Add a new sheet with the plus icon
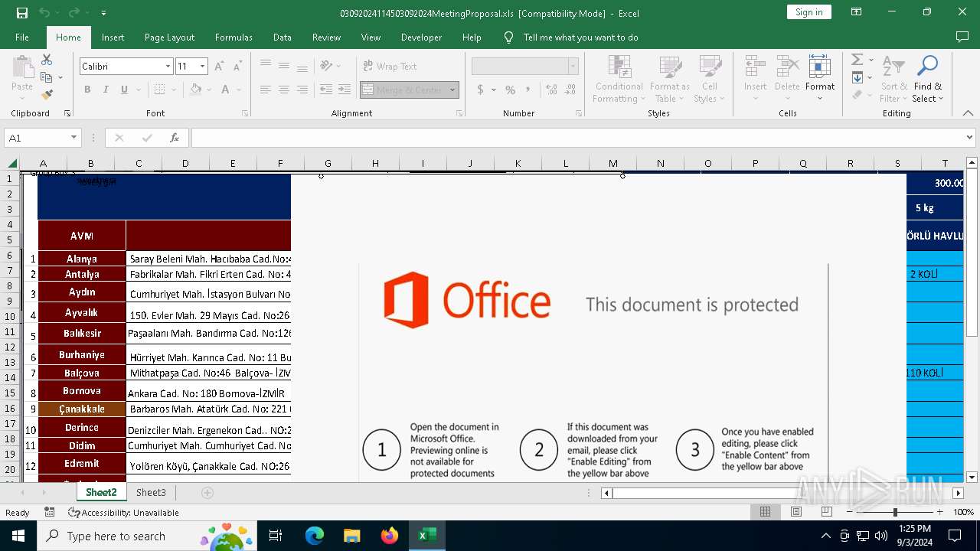Viewport: 980px width, 551px height. pyautogui.click(x=207, y=493)
